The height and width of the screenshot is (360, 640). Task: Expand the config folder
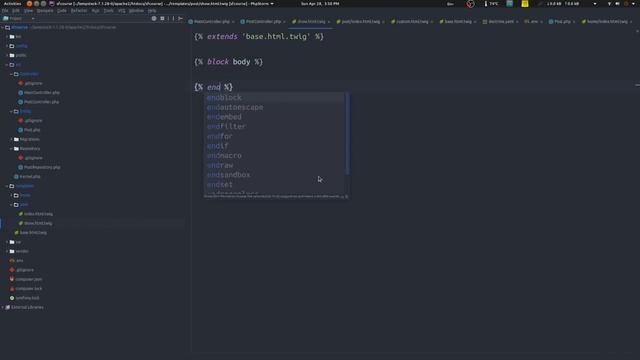pos(7,46)
